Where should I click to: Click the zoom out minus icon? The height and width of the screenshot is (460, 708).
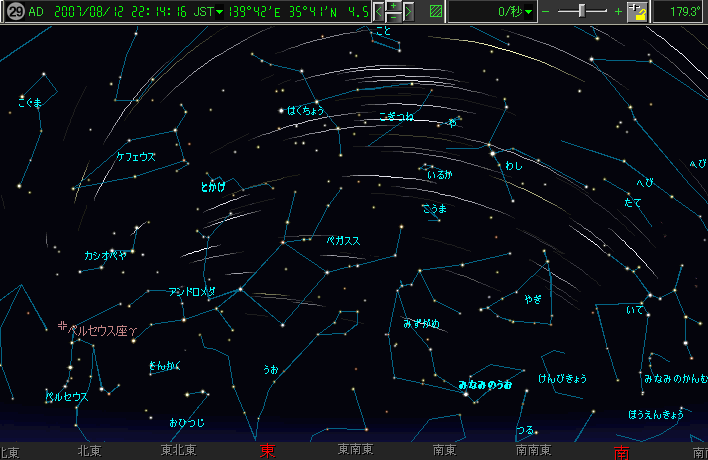[x=548, y=12]
